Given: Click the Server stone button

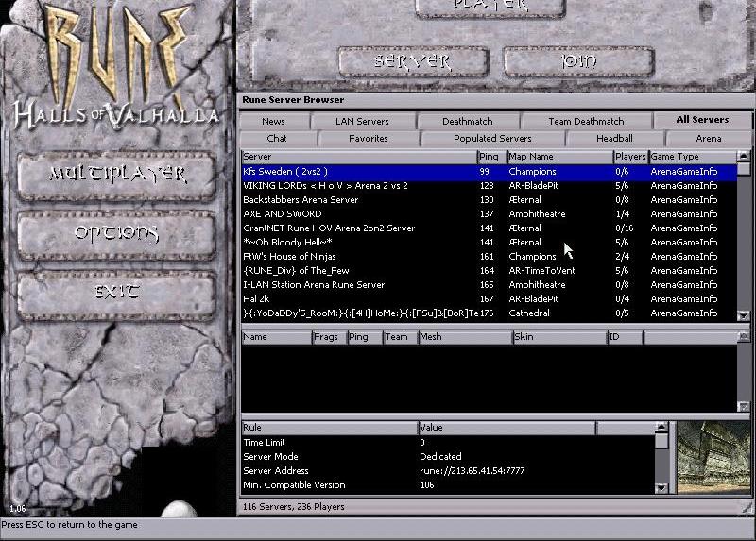Looking at the screenshot, I should click(413, 61).
